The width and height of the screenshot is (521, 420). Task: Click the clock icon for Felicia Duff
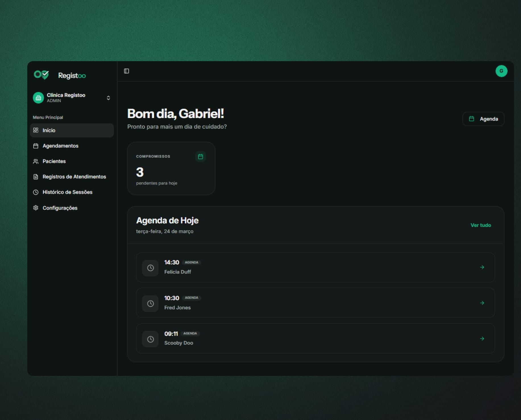point(150,268)
